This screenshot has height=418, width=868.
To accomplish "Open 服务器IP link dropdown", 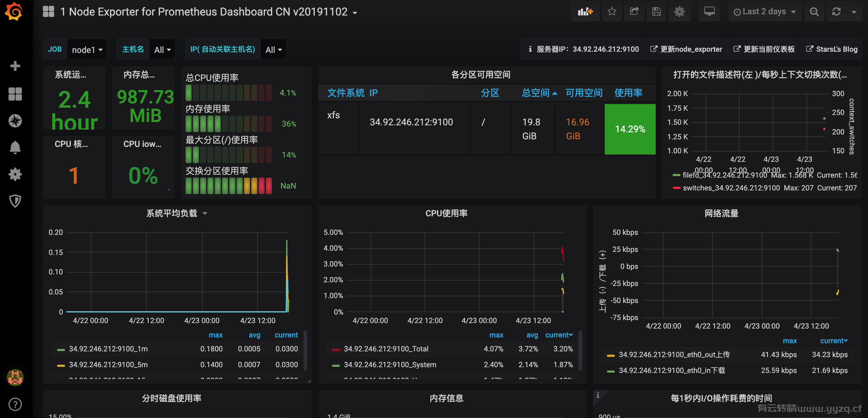I will pyautogui.click(x=584, y=49).
